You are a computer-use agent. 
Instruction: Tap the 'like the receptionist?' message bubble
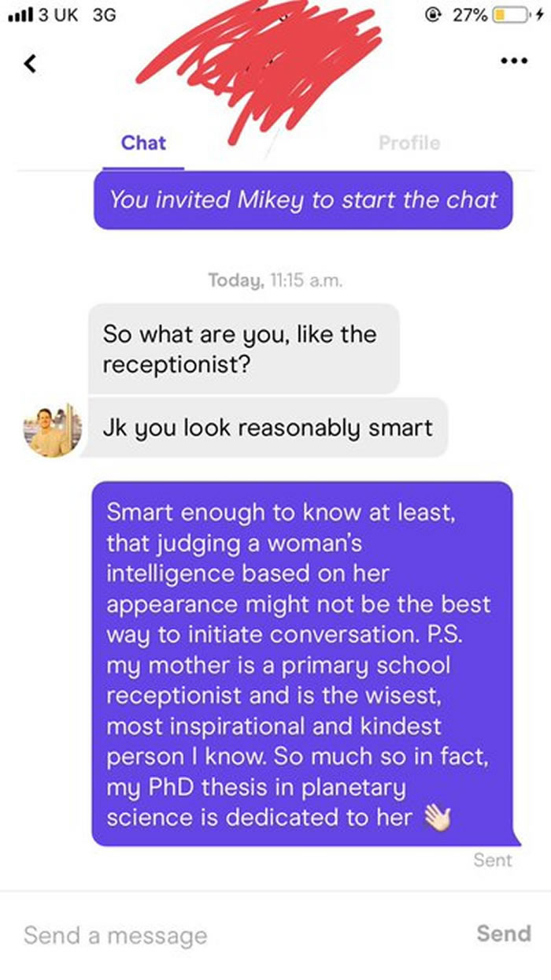[243, 349]
